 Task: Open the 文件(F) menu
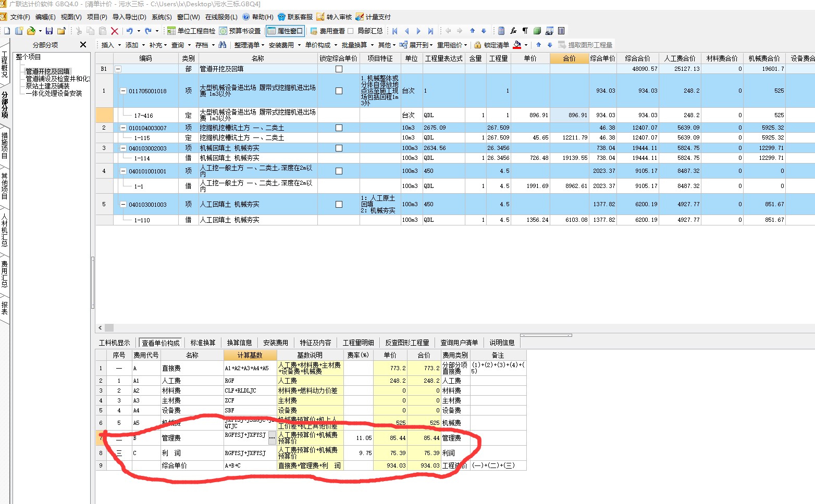point(20,17)
